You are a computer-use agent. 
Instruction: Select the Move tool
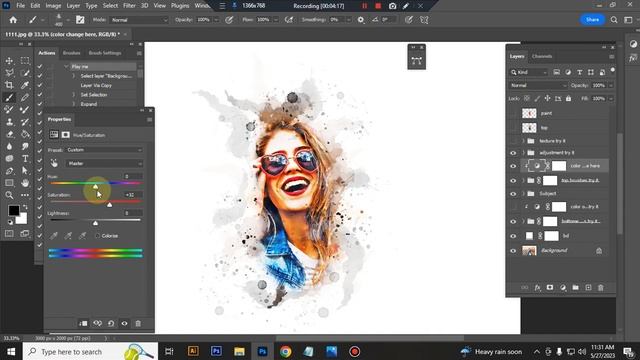(x=9, y=61)
